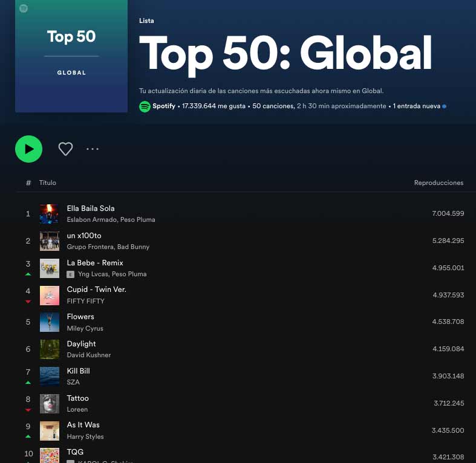Viewport: 476px width, 463px height.
Task: Open SZA artist link
Action: 73,382
